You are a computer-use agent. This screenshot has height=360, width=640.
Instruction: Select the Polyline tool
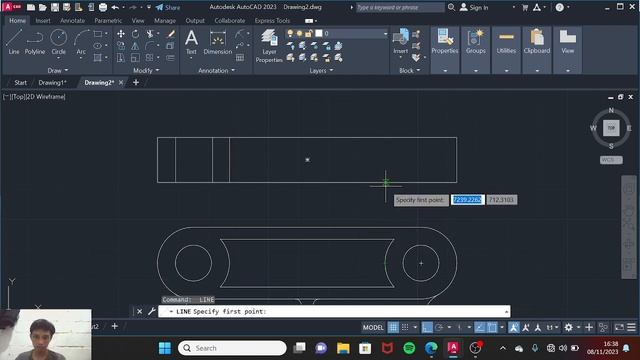(35, 42)
